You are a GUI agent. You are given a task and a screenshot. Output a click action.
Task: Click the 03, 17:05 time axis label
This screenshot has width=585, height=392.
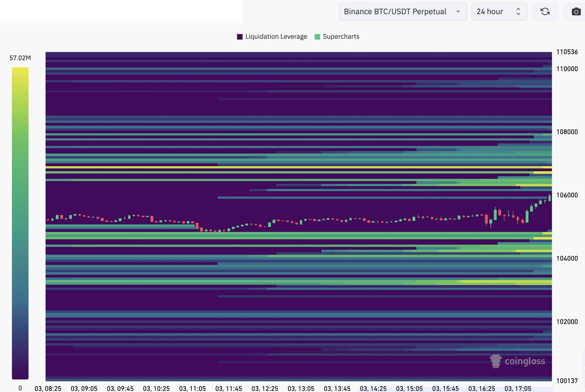518,388
